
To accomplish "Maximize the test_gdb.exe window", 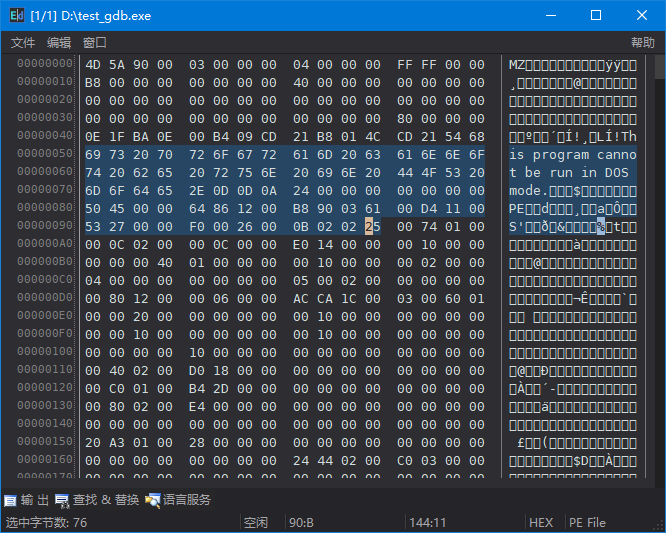I will tap(596, 15).
